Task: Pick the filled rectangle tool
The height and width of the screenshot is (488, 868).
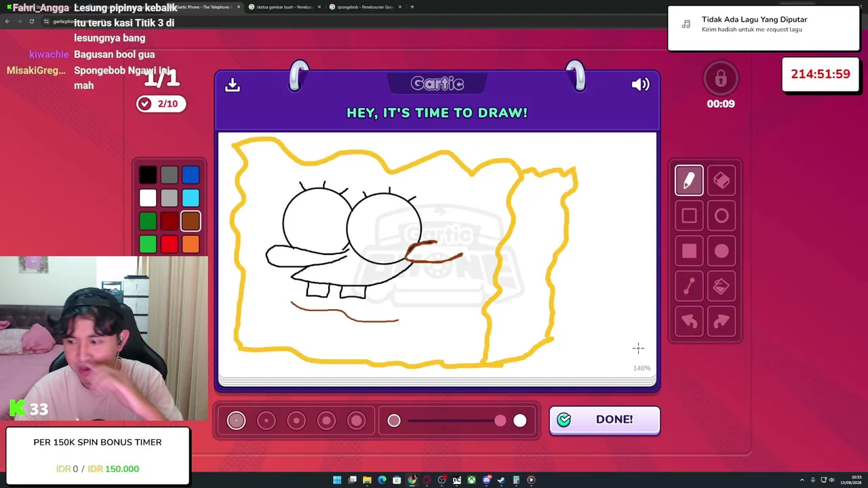Action: coord(689,251)
